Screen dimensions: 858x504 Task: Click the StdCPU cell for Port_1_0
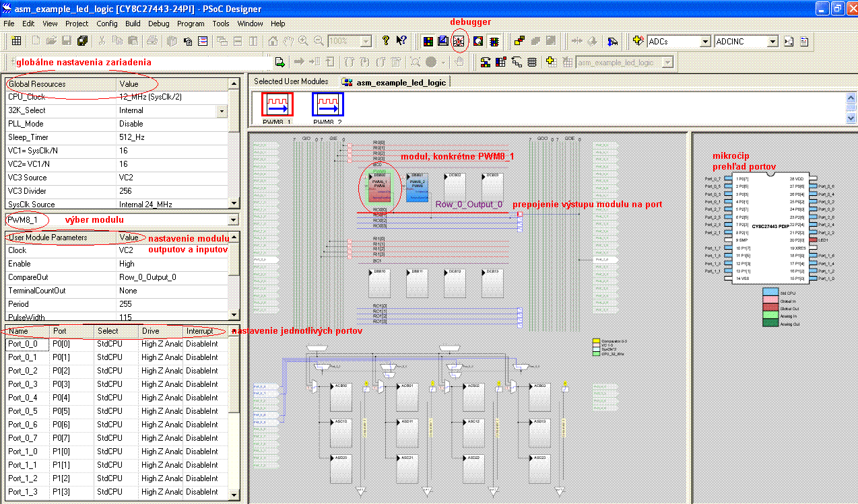point(117,452)
